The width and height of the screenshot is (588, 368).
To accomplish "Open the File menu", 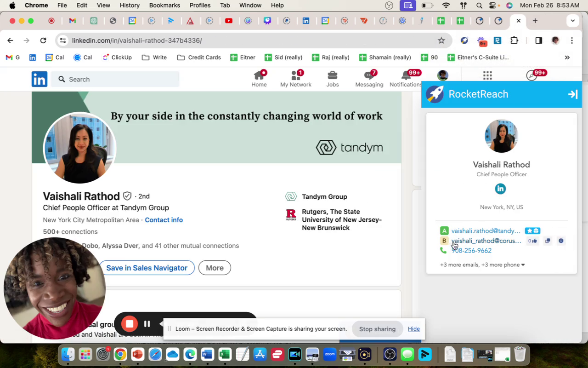I will pyautogui.click(x=62, y=6).
